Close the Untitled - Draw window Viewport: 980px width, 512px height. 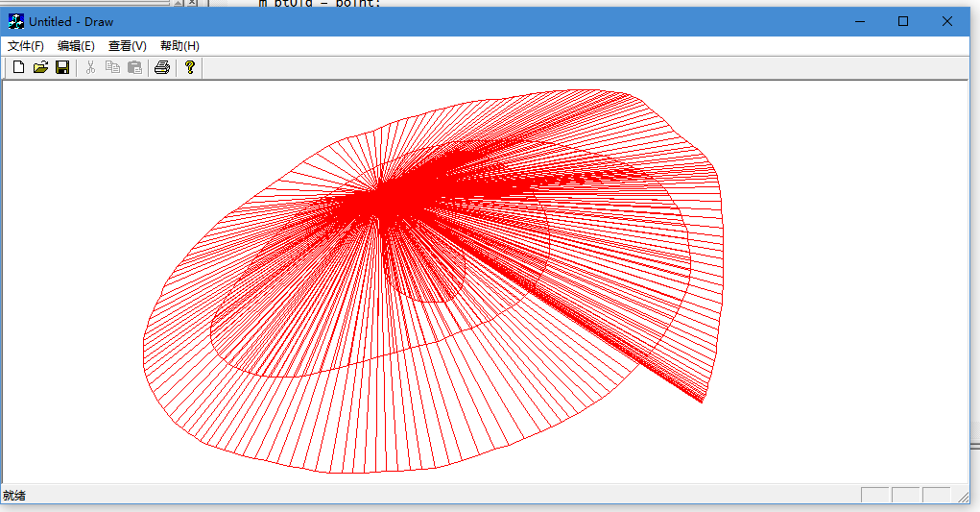click(946, 22)
